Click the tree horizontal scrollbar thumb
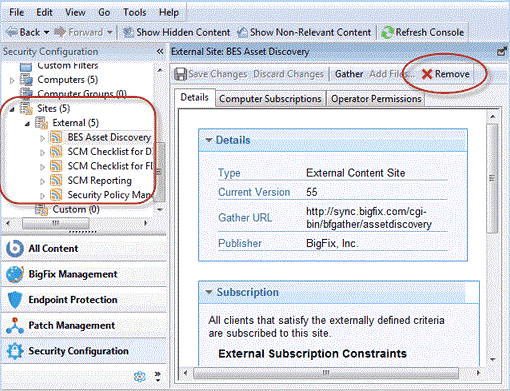This screenshot has width=510, height=391. (56, 223)
